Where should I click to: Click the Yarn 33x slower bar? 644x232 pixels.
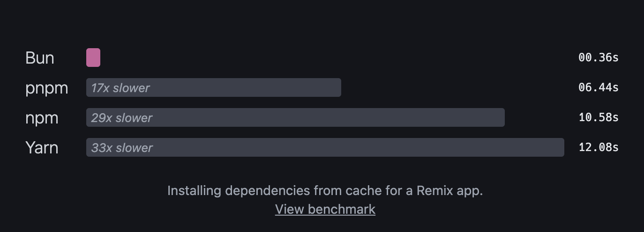click(x=325, y=147)
